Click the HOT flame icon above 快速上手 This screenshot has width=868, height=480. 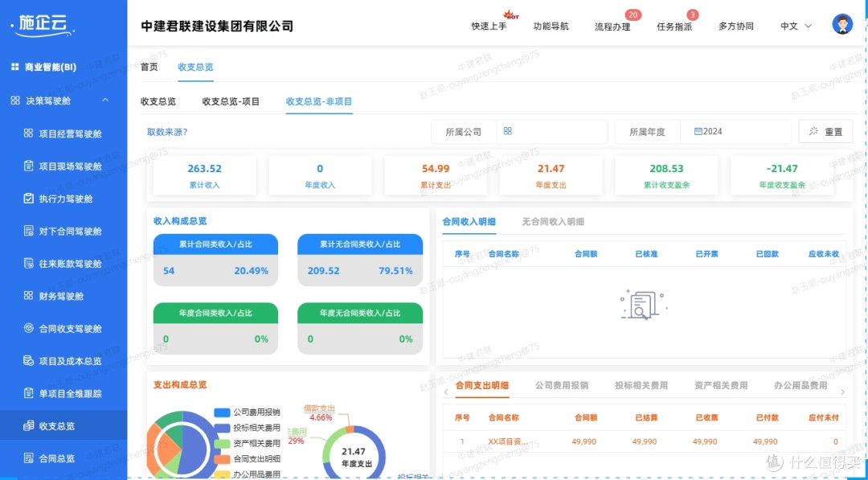(510, 15)
